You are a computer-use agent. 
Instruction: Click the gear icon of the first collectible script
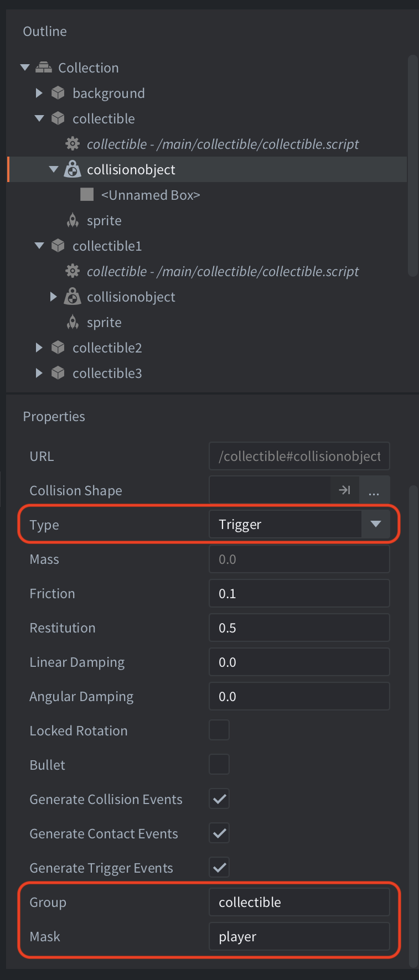pyautogui.click(x=73, y=144)
